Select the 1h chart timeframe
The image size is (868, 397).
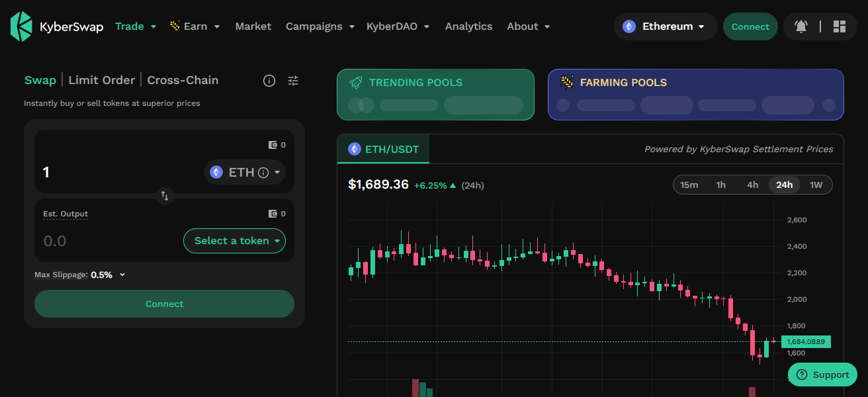(721, 185)
